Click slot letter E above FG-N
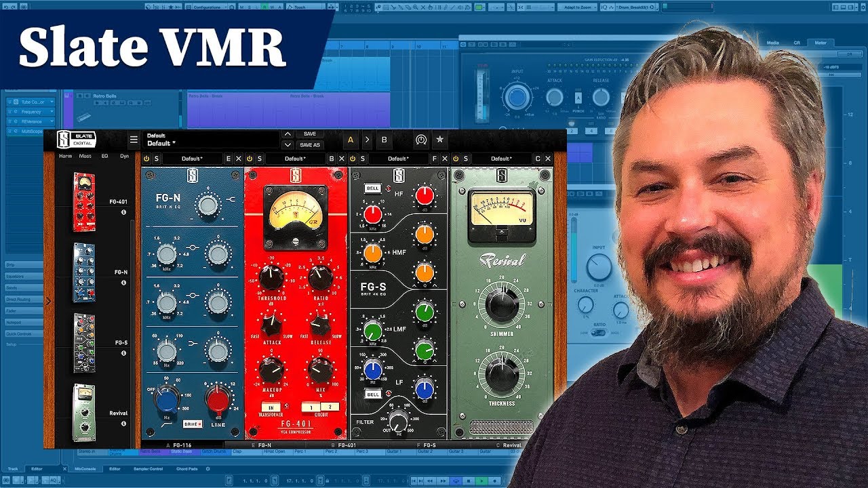868x488 pixels. click(228, 159)
